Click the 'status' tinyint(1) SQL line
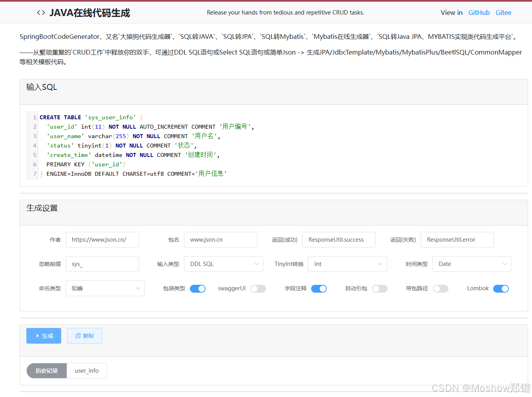532x397 pixels. [122, 146]
